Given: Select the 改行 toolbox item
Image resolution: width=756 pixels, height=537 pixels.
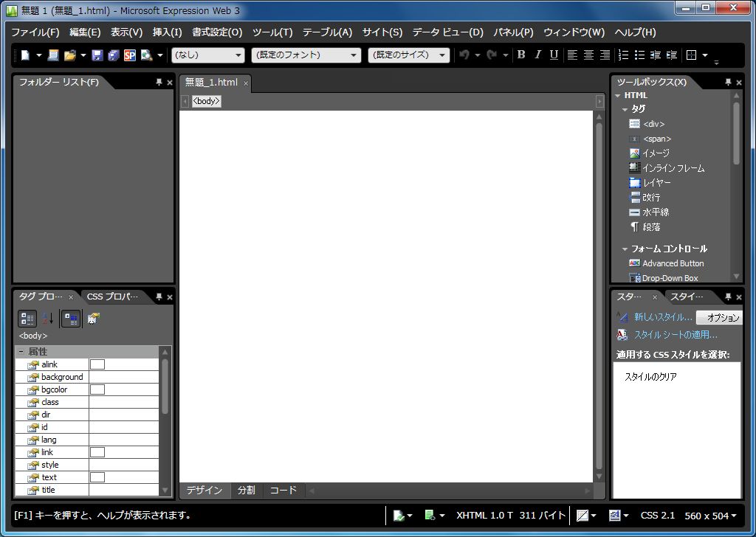Looking at the screenshot, I should 645,198.
